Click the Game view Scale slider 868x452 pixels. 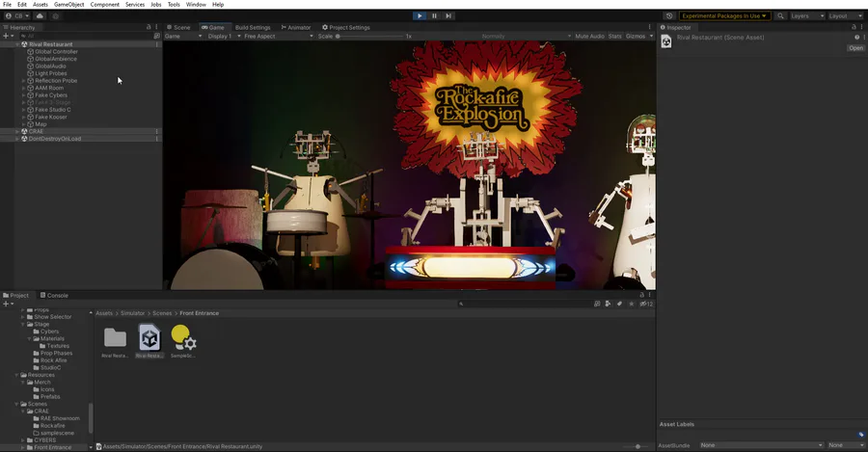[369, 36]
